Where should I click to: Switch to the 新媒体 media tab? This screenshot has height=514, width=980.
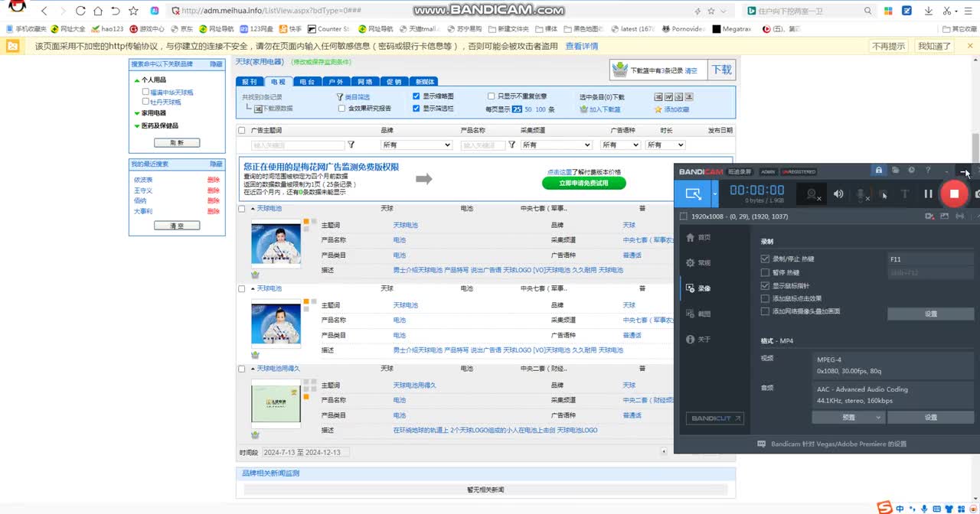click(x=424, y=82)
